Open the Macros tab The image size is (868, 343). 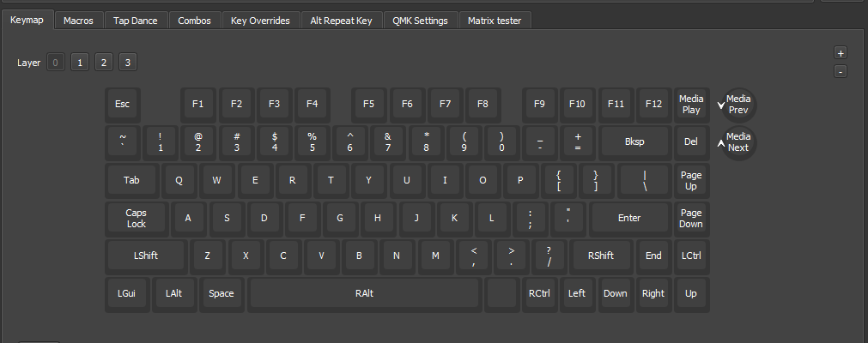tap(79, 21)
